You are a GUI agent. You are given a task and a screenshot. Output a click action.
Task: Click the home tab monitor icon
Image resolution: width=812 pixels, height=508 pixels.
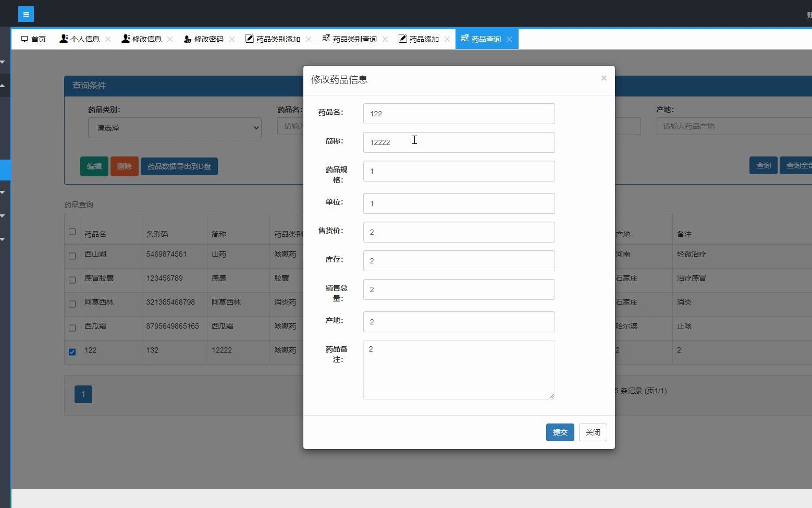click(x=24, y=39)
